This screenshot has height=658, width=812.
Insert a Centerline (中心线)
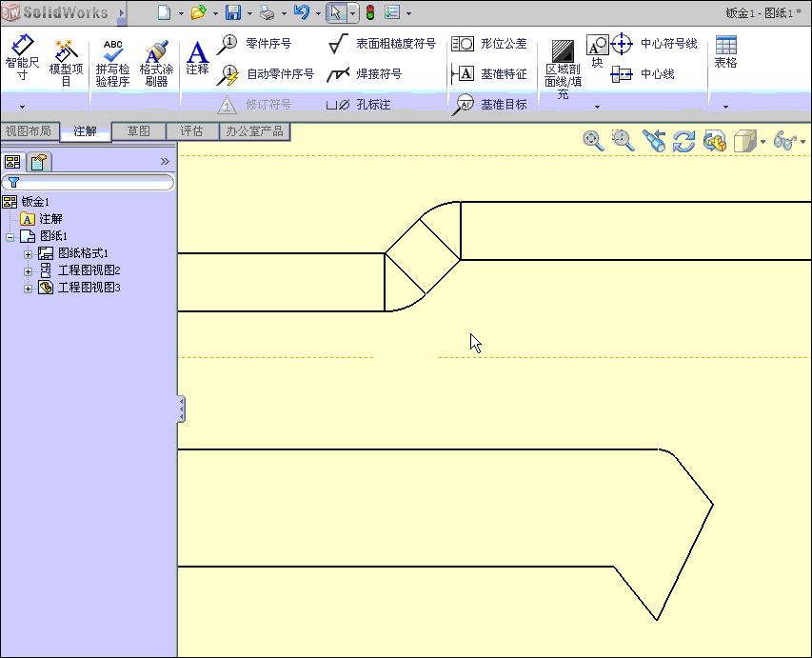[x=643, y=74]
